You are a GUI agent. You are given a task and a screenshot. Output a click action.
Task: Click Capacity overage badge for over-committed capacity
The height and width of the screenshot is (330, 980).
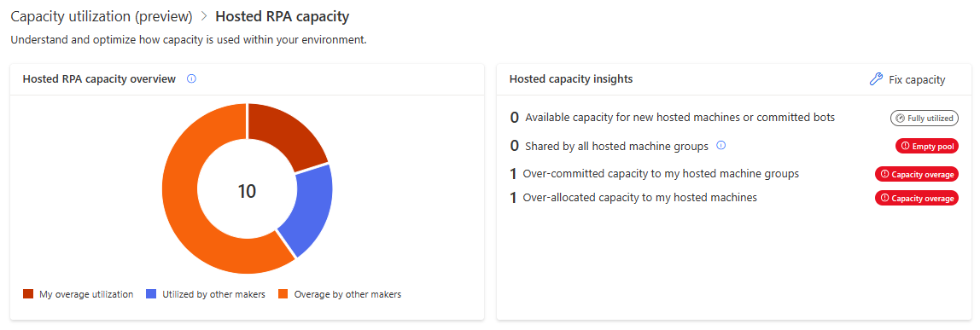coord(916,175)
